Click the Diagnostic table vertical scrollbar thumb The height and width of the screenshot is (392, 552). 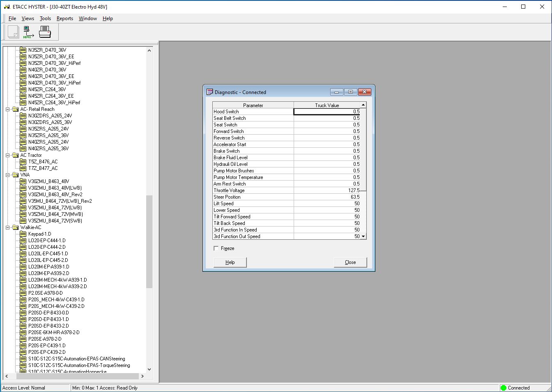(x=363, y=150)
